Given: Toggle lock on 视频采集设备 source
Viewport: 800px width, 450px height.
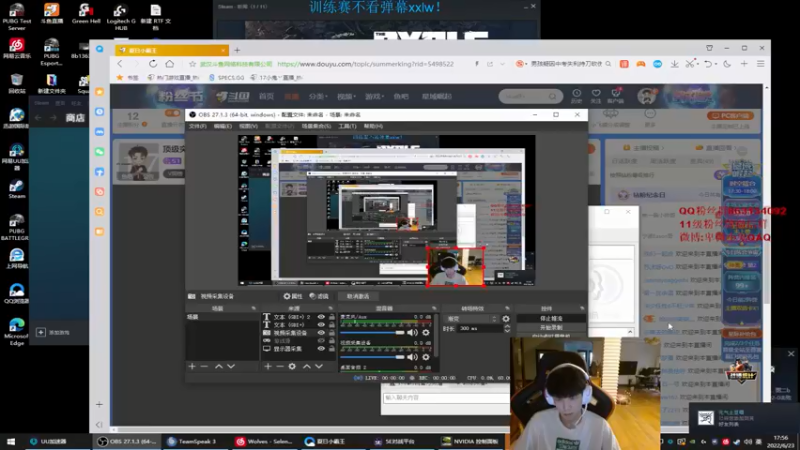Looking at the screenshot, I should point(332,333).
